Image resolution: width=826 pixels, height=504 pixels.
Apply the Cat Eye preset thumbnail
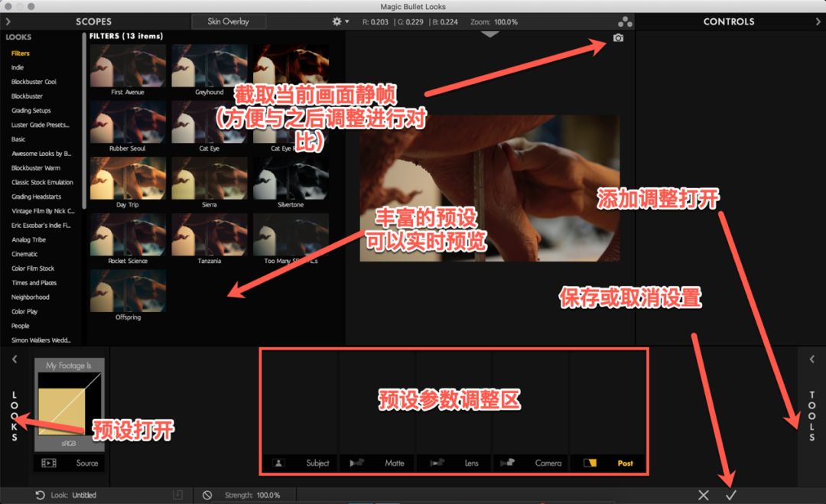(209, 122)
